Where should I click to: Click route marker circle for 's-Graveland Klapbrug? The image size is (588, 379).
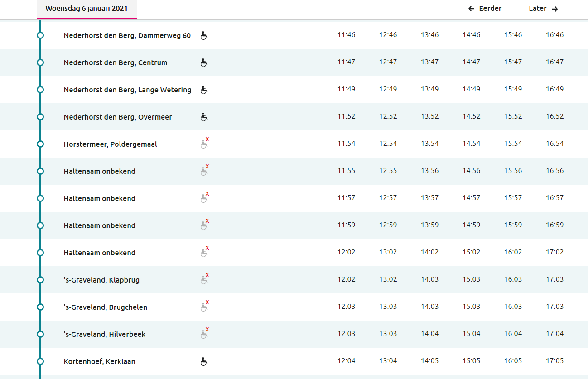[40, 280]
